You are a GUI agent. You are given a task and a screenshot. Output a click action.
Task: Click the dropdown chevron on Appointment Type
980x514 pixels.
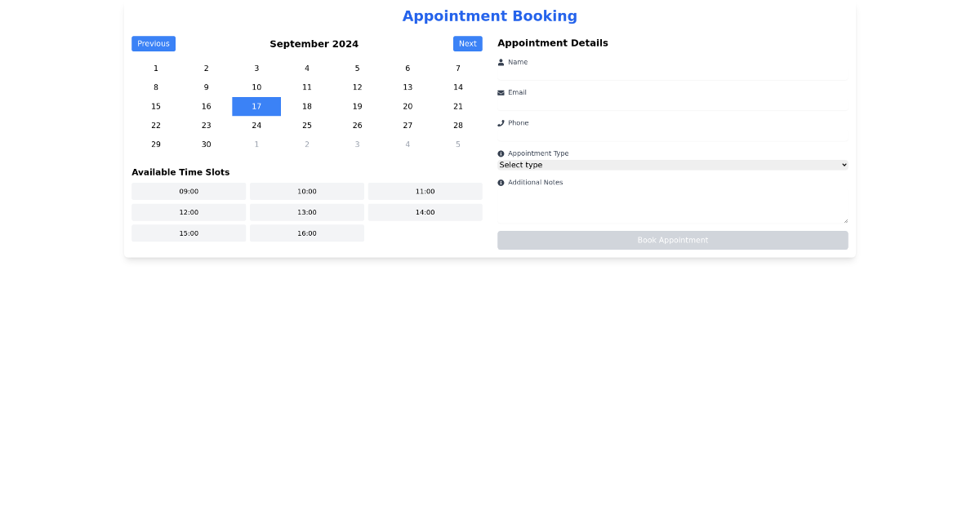click(x=842, y=164)
